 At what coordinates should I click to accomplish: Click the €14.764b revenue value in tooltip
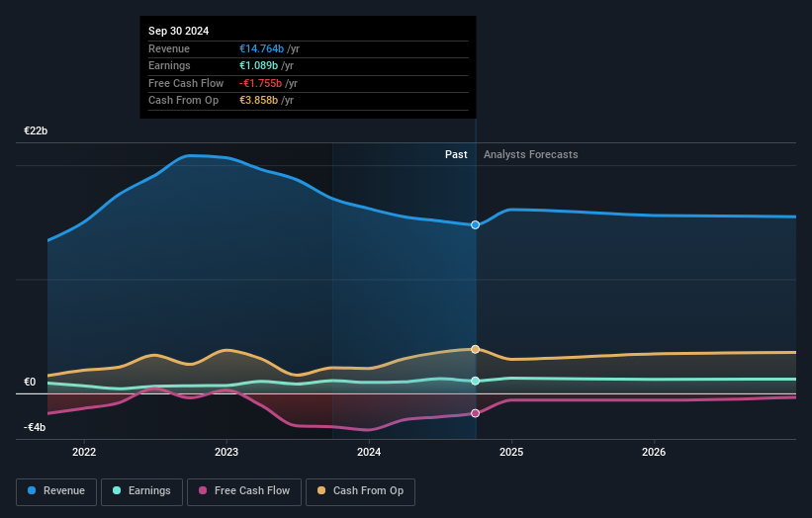(x=261, y=48)
